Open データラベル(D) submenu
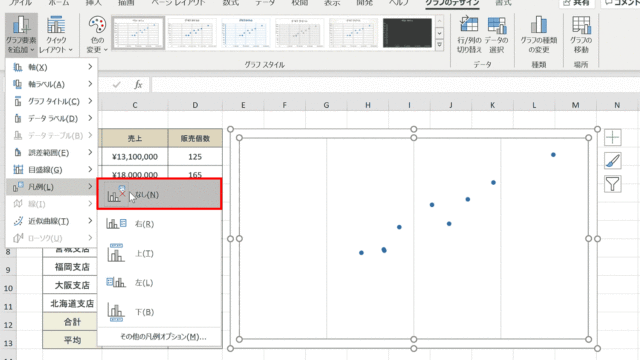 click(x=52, y=118)
